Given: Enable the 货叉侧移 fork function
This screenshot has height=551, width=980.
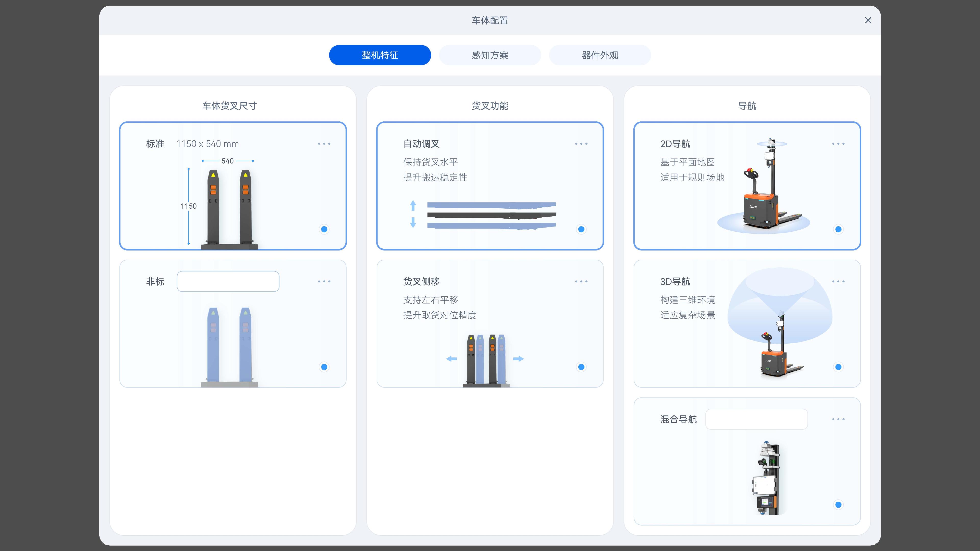Looking at the screenshot, I should (x=581, y=367).
